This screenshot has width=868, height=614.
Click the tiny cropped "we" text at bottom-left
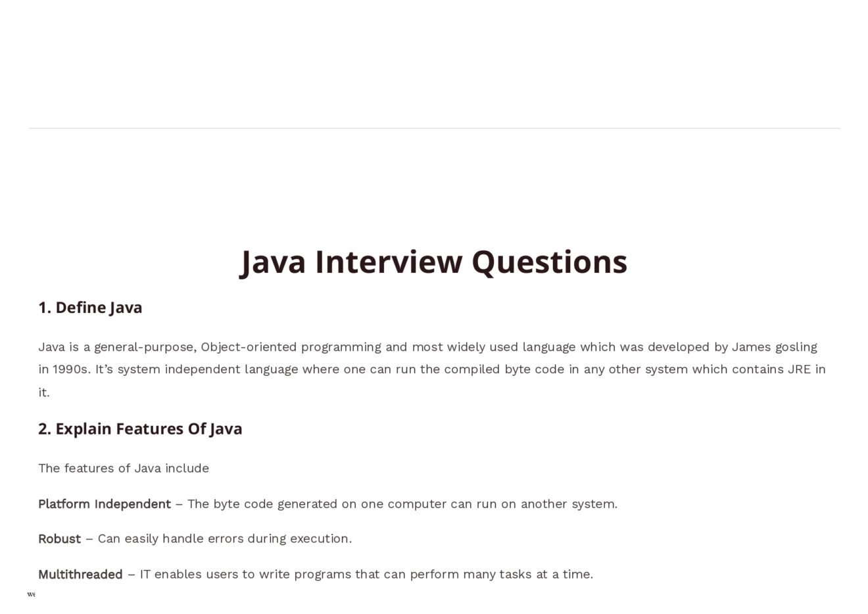tap(31, 594)
